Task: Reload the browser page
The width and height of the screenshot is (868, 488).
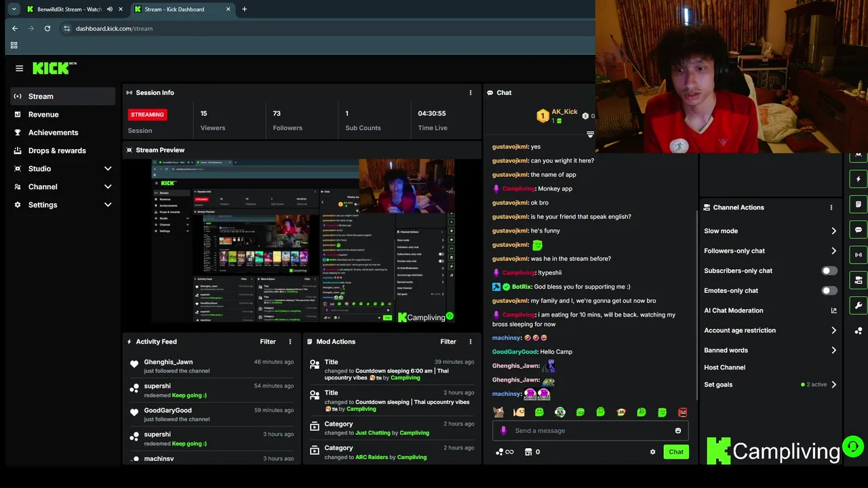Action: [47, 28]
